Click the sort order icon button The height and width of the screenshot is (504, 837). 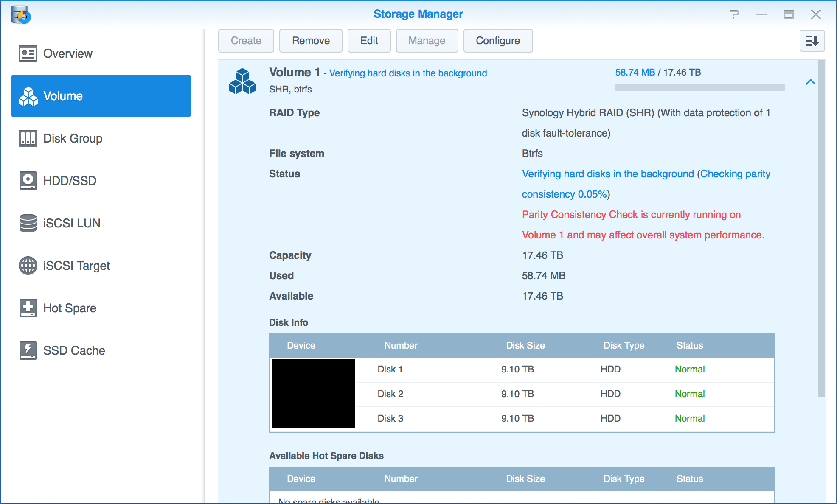pos(812,41)
